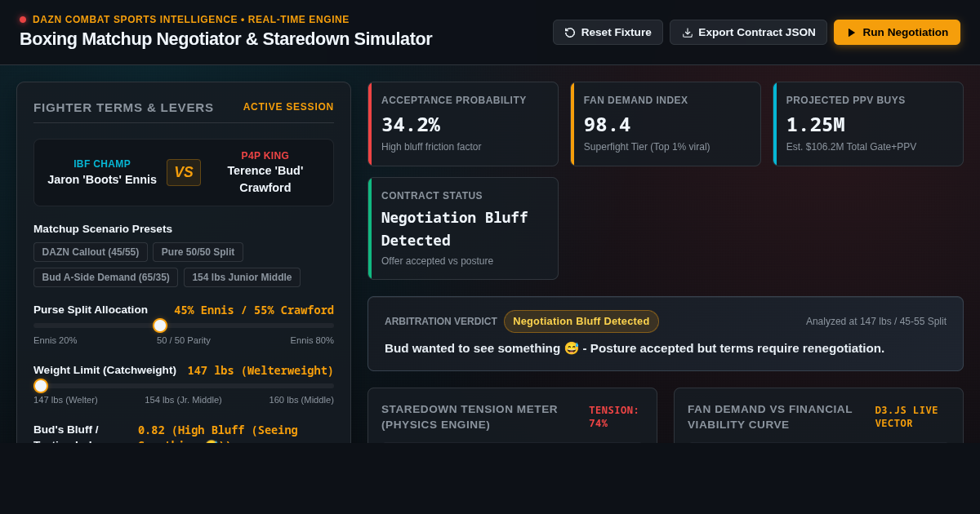Apply Bud A-Side Demand (65/35) preset
Viewport: 980px width, 514px height.
click(105, 277)
